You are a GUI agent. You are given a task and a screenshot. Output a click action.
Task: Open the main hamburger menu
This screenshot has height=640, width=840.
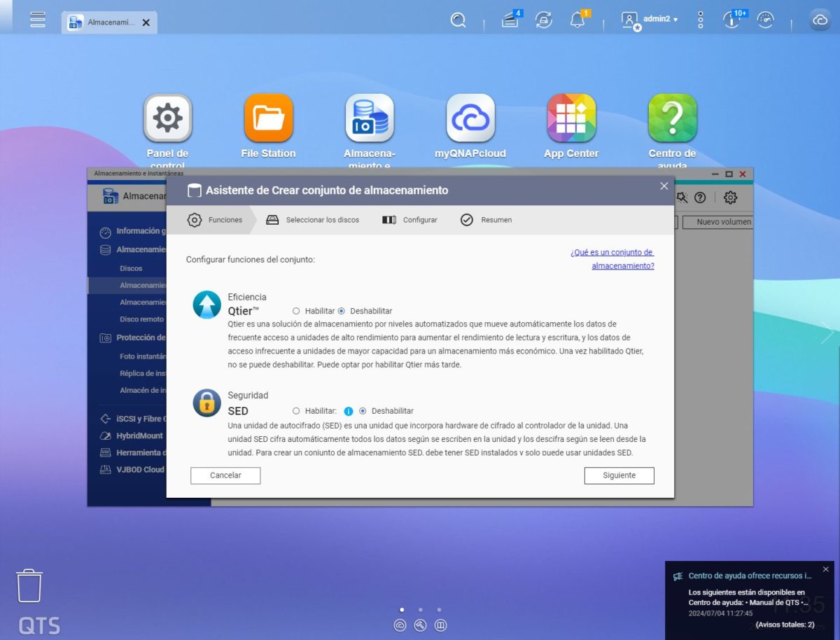[x=38, y=20]
